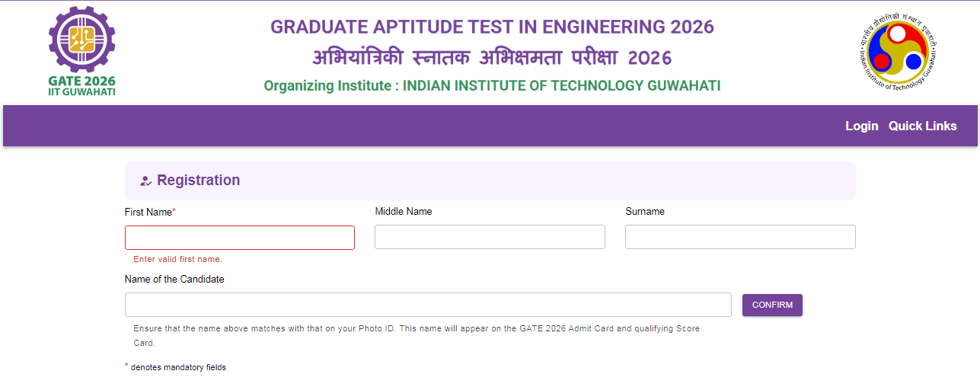Screen dimensions: 980x390
Task: Open the Quick Links menu
Action: [922, 126]
